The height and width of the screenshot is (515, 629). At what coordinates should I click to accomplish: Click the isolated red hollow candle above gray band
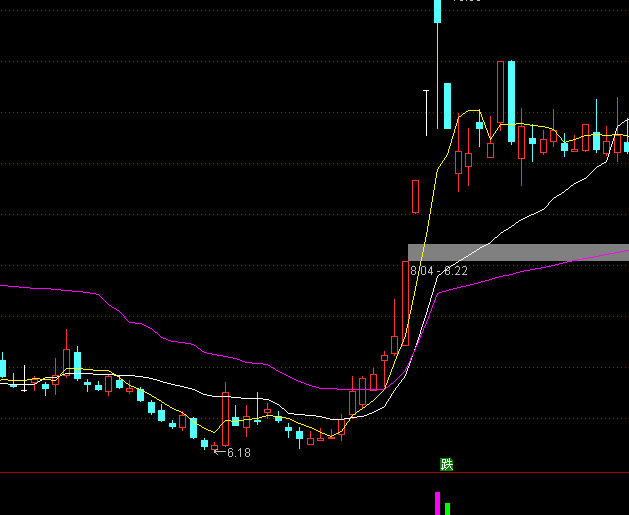pos(415,196)
